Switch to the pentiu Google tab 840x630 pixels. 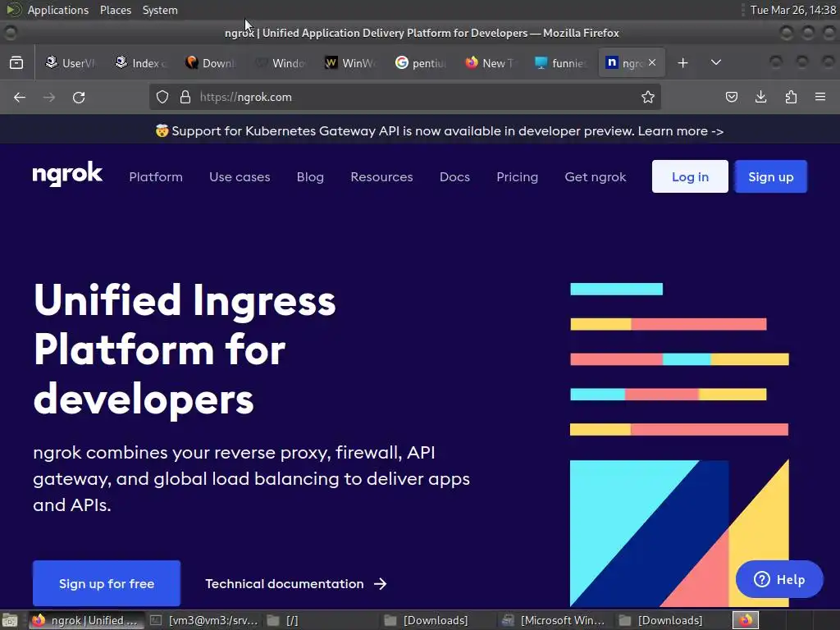click(x=421, y=62)
